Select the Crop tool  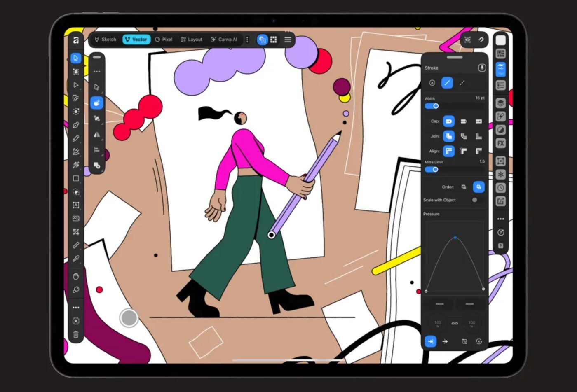point(76,232)
